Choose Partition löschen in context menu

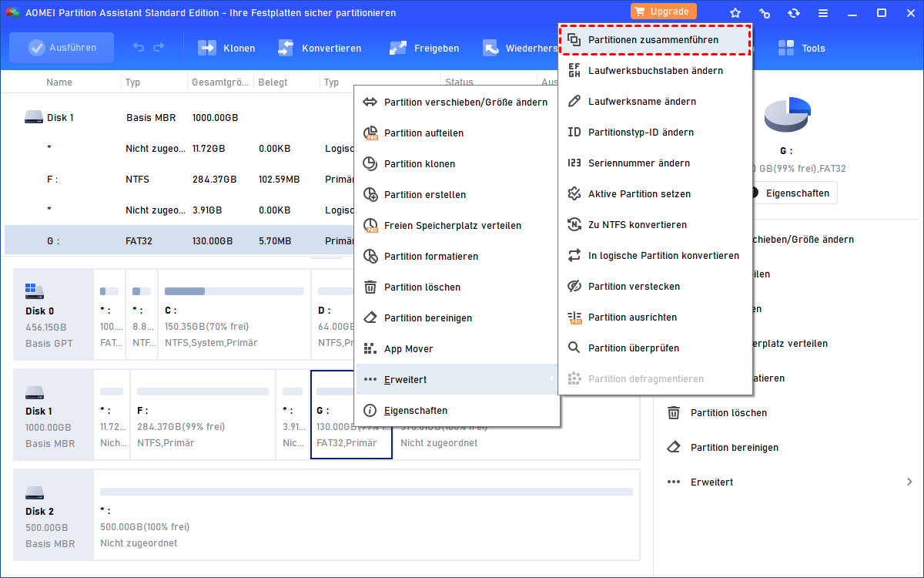457,287
